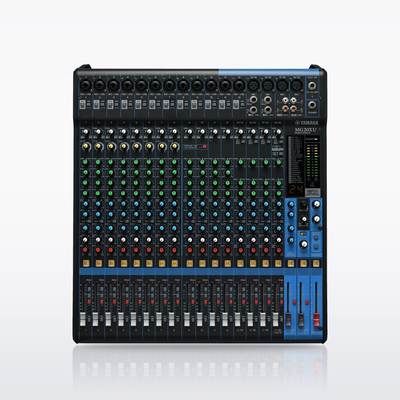
Task: Toggle the orange FX on button
Action: [303, 235]
